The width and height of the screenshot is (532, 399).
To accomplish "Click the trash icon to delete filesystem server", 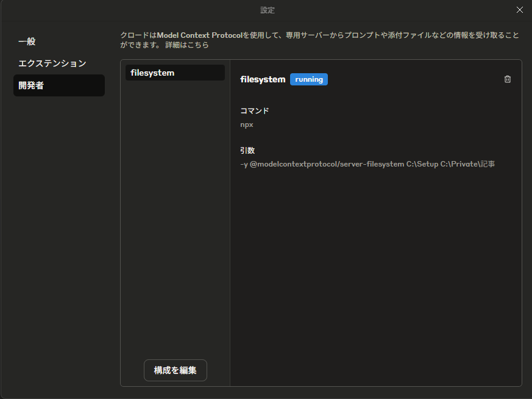I will pos(508,79).
